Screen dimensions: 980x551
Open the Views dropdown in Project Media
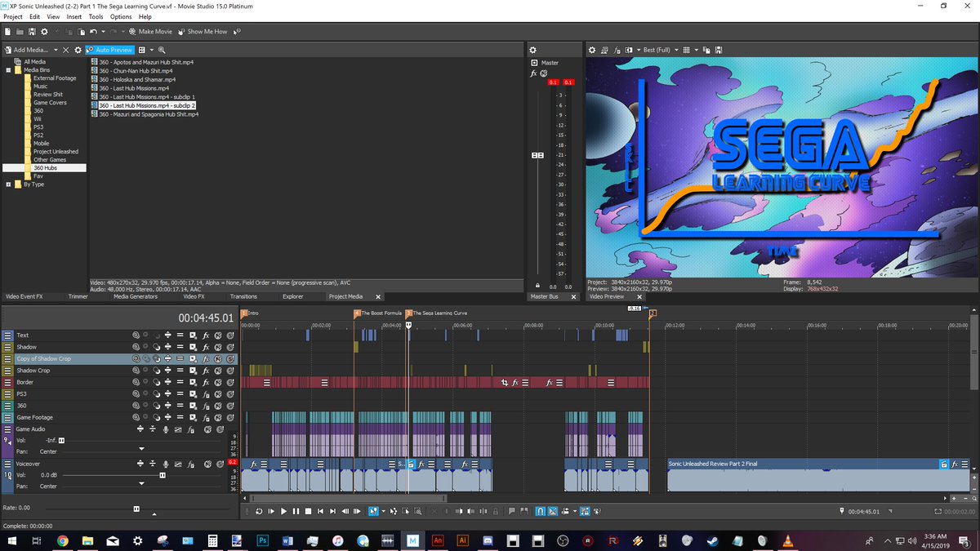click(x=151, y=50)
